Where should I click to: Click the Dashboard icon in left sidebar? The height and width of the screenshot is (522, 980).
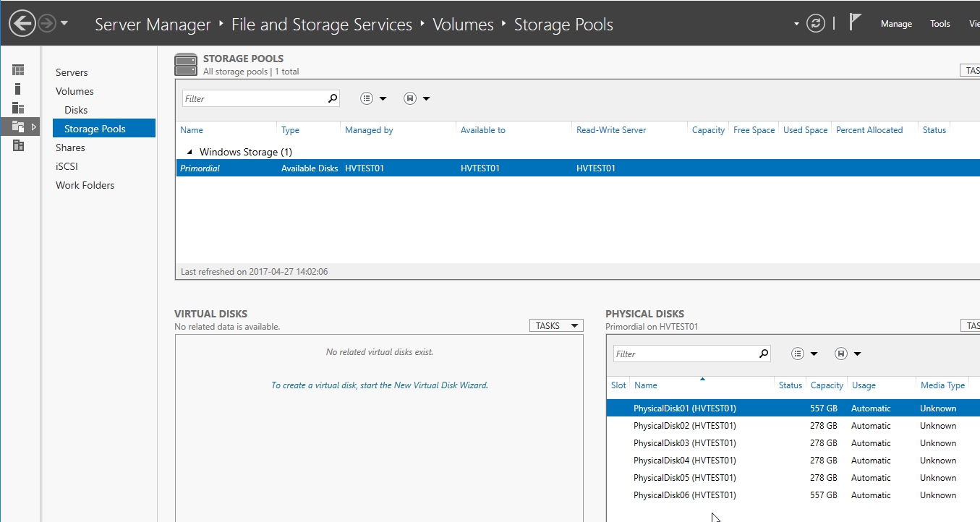point(18,69)
